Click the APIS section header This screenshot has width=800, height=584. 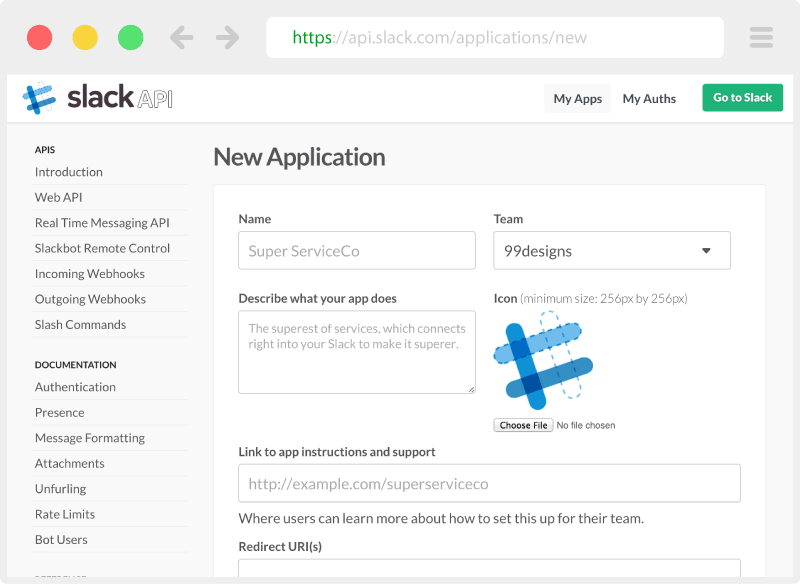(45, 150)
